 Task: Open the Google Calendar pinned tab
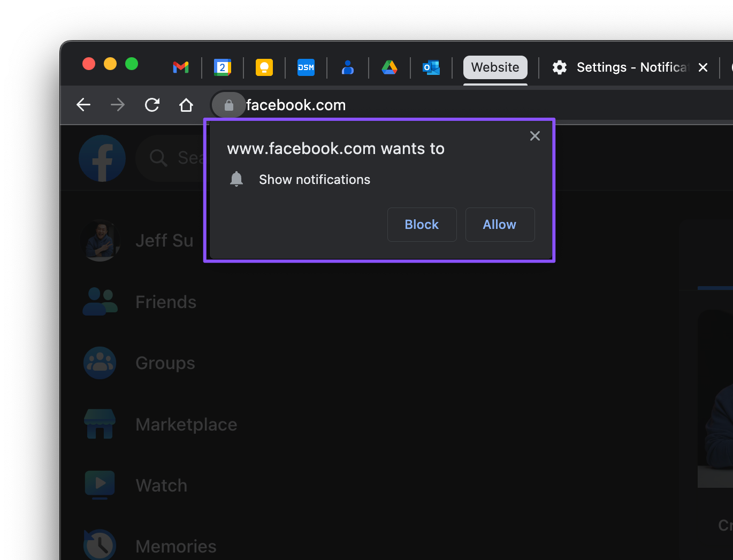click(223, 67)
